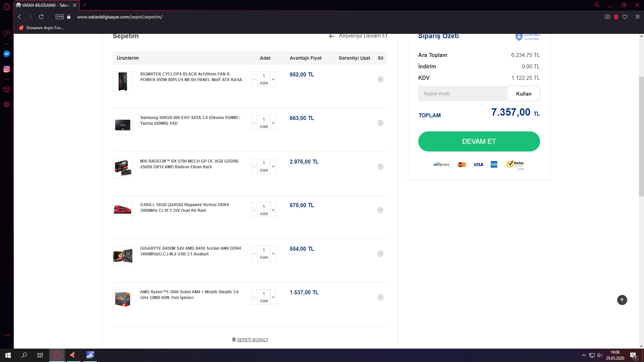Viewport: 644px width, 362px height.
Task: Click the scroll-to-top arrow button
Action: [622, 300]
